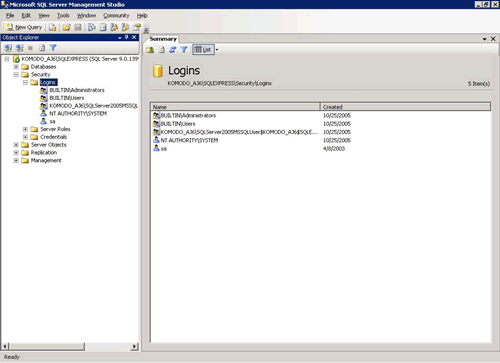
Task: Click the Summary page toolbar icon
Action: click(103, 27)
